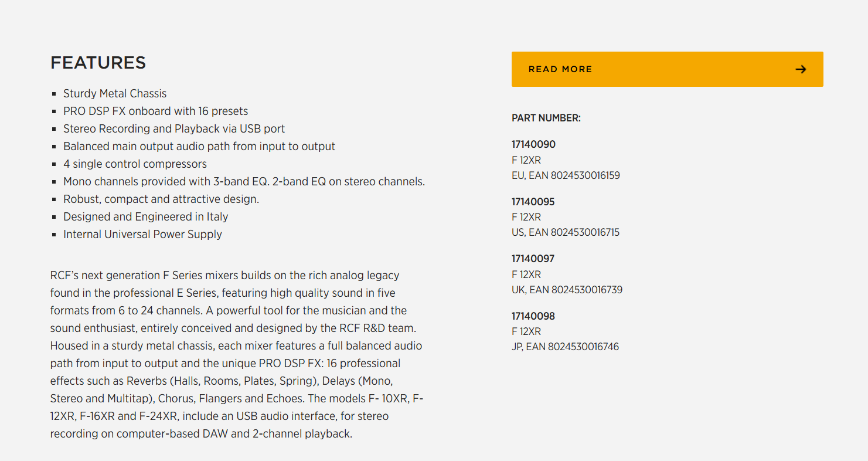
Task: Click the paragraph starting with RCF's next generation
Action: (x=236, y=354)
